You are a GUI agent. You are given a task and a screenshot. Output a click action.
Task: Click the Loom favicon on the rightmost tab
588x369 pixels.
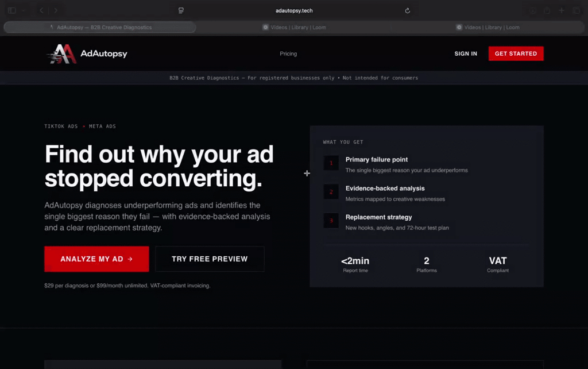tap(459, 27)
